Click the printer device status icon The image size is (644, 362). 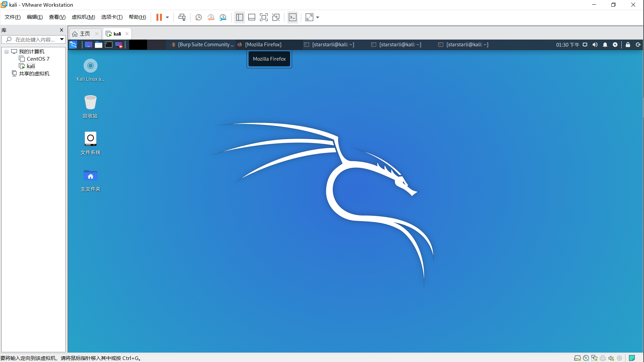[x=603, y=358]
